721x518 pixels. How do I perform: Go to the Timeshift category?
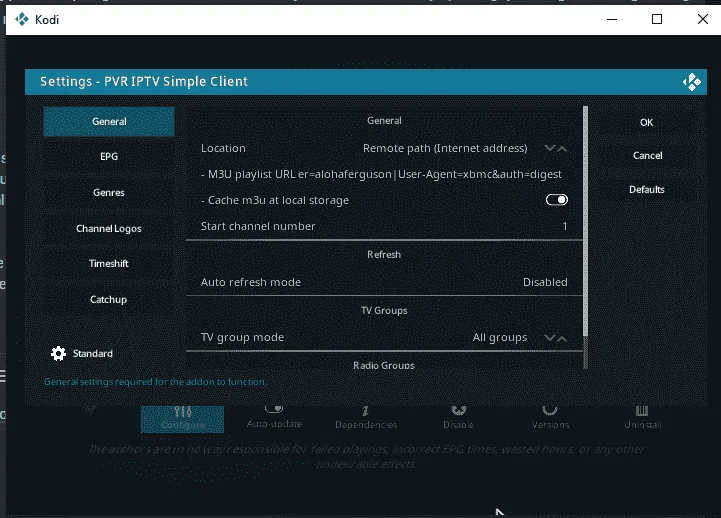(x=109, y=263)
